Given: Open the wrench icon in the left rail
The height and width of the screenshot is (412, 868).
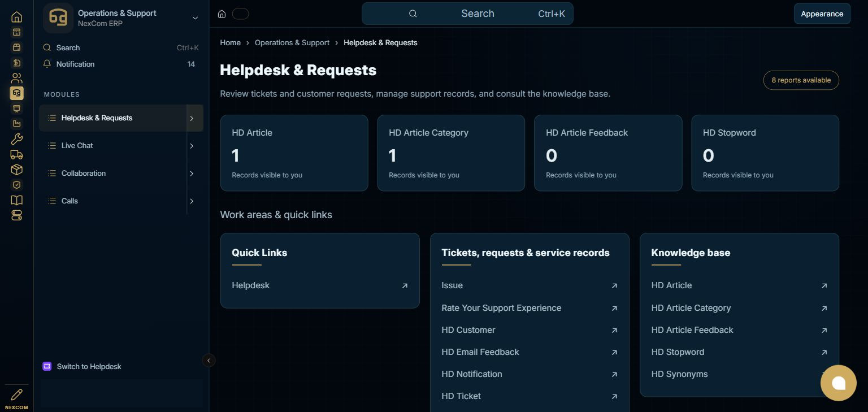Looking at the screenshot, I should coord(16,139).
